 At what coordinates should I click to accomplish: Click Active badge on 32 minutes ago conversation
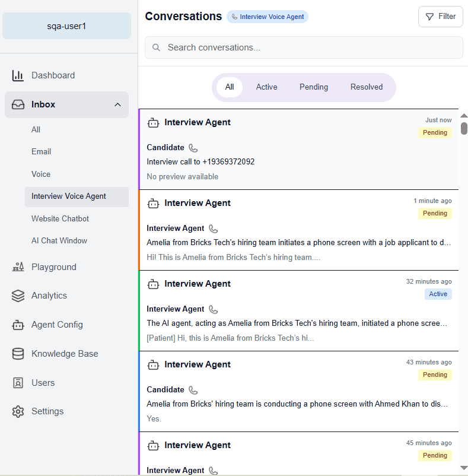tap(438, 294)
